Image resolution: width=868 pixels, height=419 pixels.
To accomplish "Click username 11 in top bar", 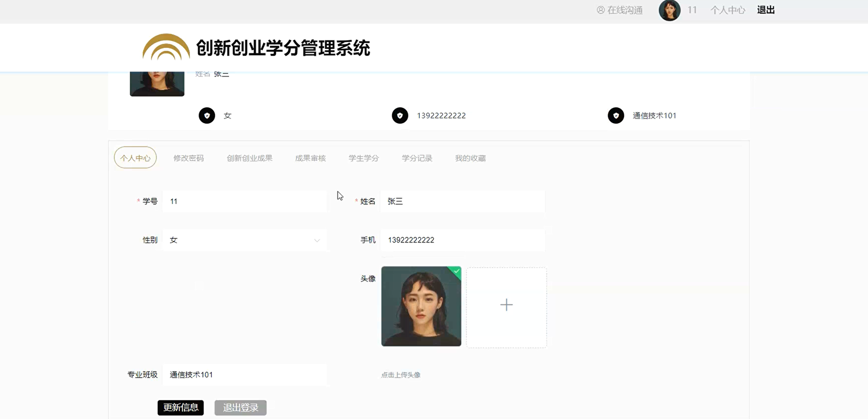I will pos(692,10).
